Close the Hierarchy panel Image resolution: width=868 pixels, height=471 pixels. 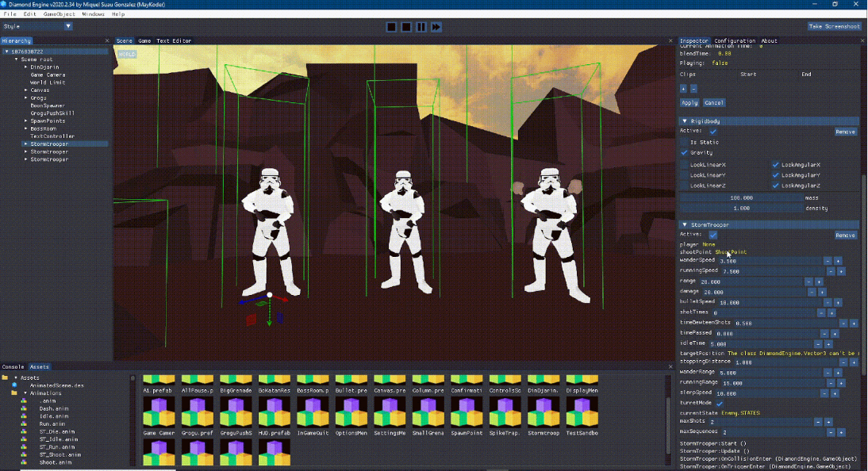click(x=107, y=41)
